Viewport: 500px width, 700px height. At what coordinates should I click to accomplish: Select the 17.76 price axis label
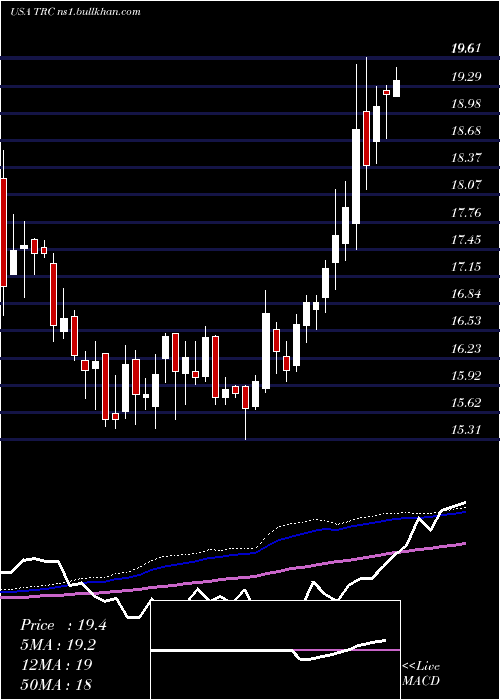[x=466, y=212]
